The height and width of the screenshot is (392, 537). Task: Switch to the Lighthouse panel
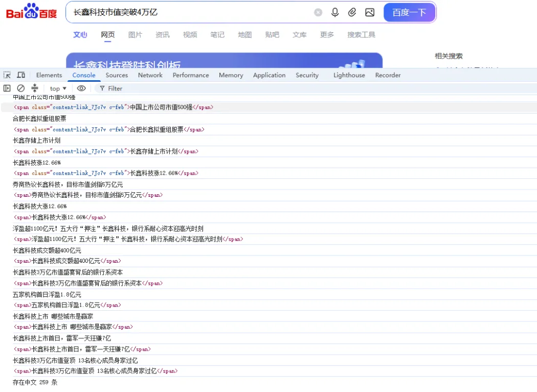pyautogui.click(x=349, y=75)
